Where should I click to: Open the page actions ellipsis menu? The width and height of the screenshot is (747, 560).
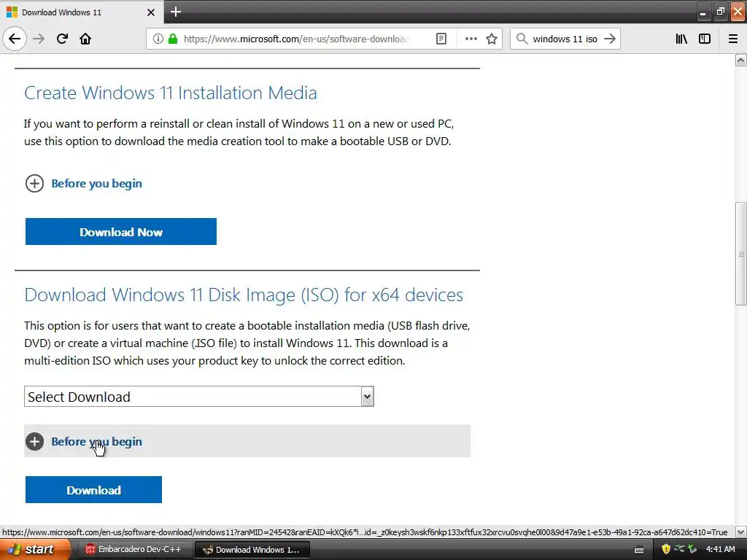tap(471, 39)
